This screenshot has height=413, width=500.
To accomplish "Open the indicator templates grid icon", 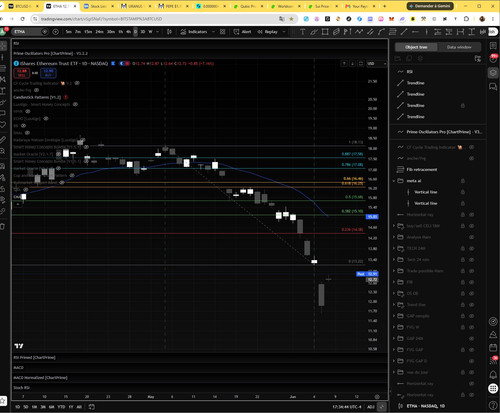I will [x=222, y=32].
